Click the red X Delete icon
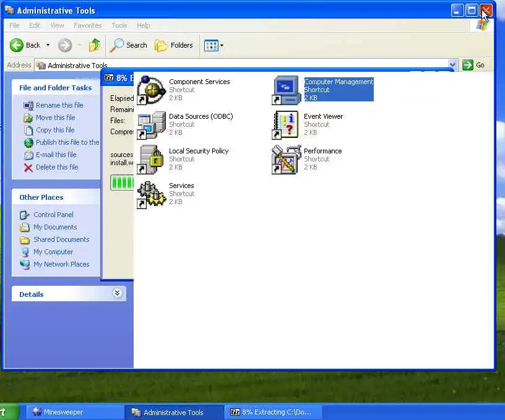 point(28,168)
